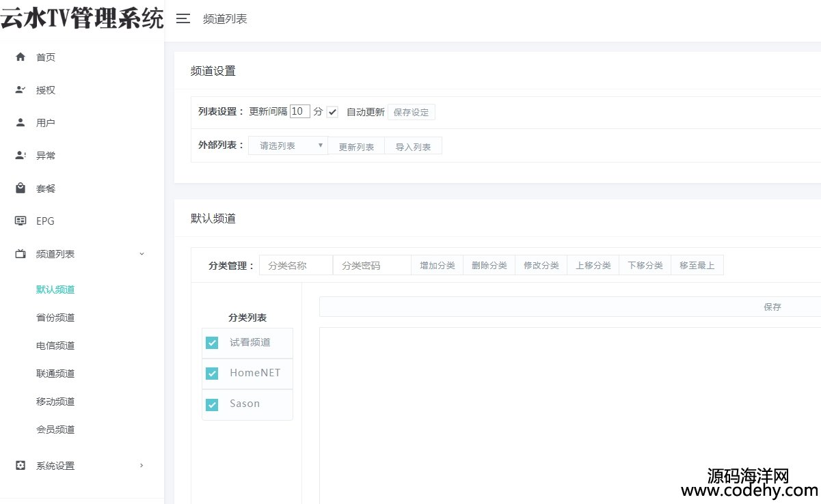Viewport: 821px width, 504px height.
Task: Click the 删除分类 button
Action: (x=489, y=265)
